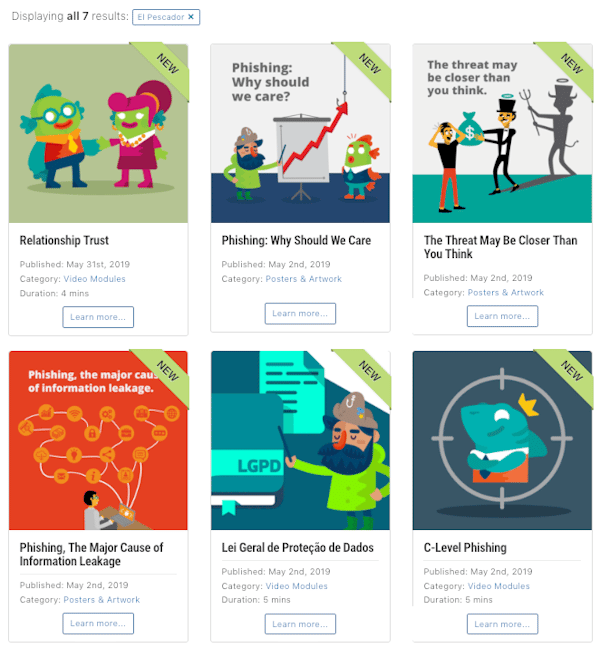Open the Relationship Trust thumbnail image
This screenshot has height=648, width=600.
[x=98, y=133]
